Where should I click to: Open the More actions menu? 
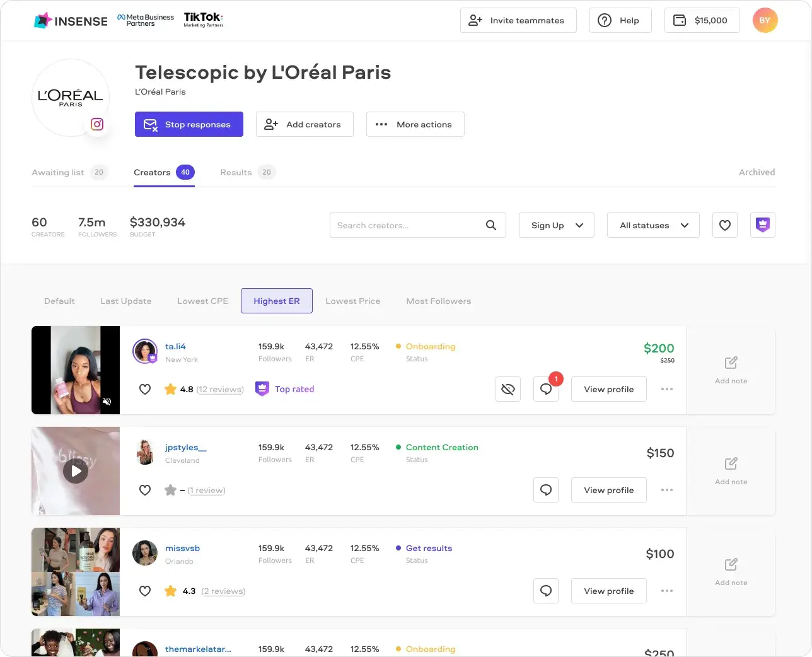click(x=415, y=124)
